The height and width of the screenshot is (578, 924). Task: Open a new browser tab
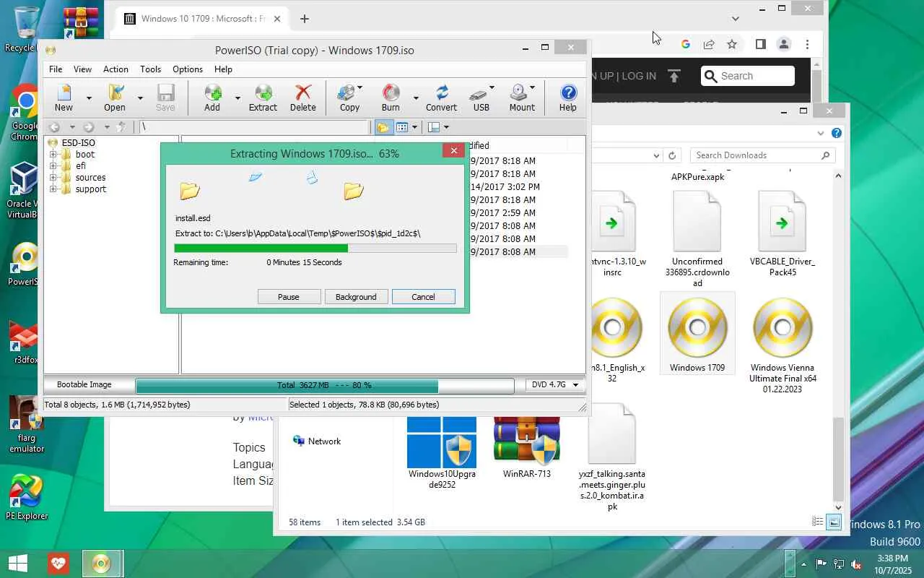coord(305,19)
